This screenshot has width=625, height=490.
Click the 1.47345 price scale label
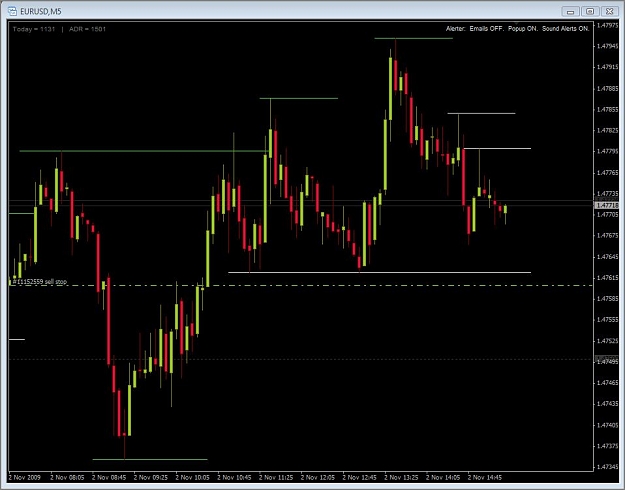point(607,467)
